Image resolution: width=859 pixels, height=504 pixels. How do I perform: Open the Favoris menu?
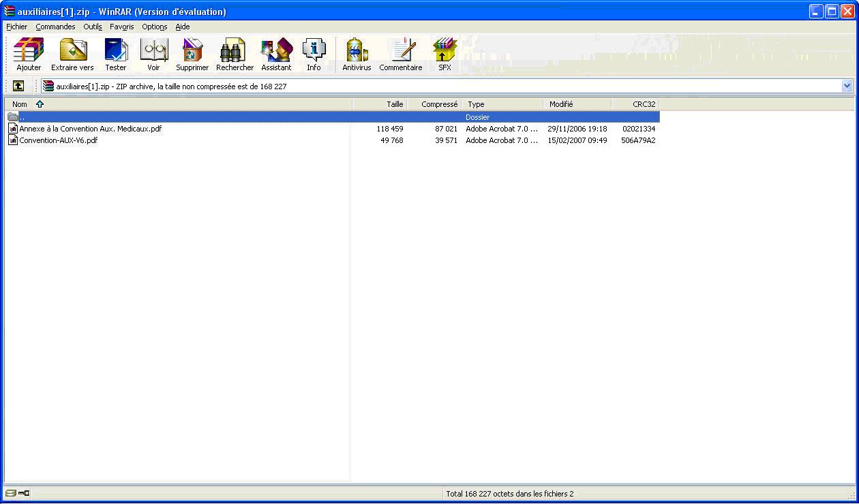[x=122, y=27]
